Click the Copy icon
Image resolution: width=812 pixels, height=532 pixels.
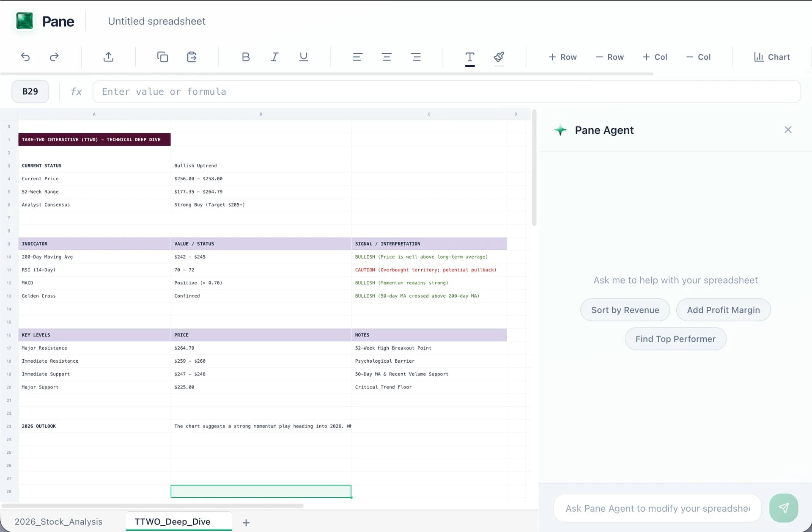coord(162,57)
